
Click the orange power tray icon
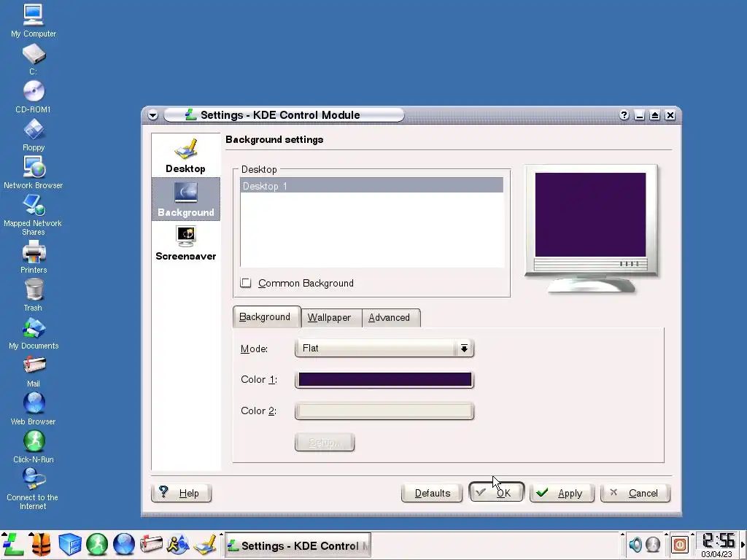click(680, 544)
